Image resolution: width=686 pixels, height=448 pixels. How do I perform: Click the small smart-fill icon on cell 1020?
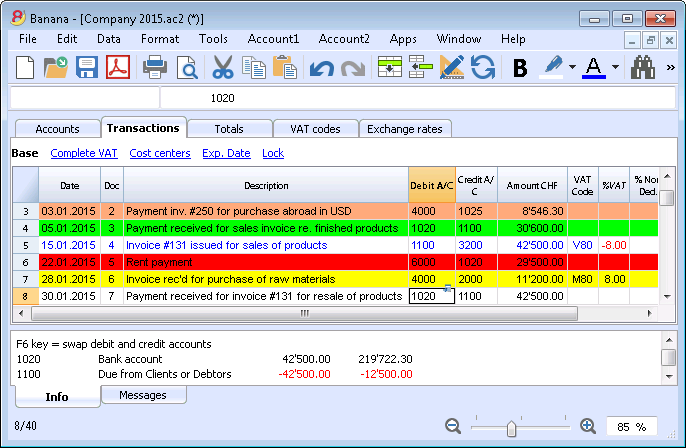tap(447, 288)
